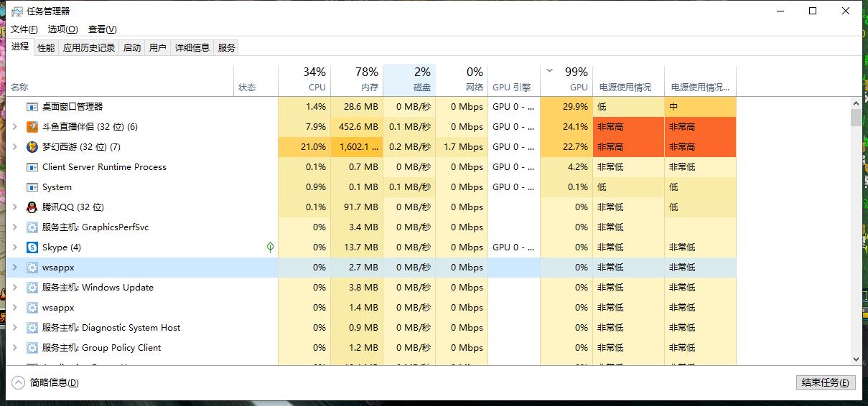This screenshot has width=868, height=406.
Task: Switch to the 服务 tab
Action: [x=226, y=48]
